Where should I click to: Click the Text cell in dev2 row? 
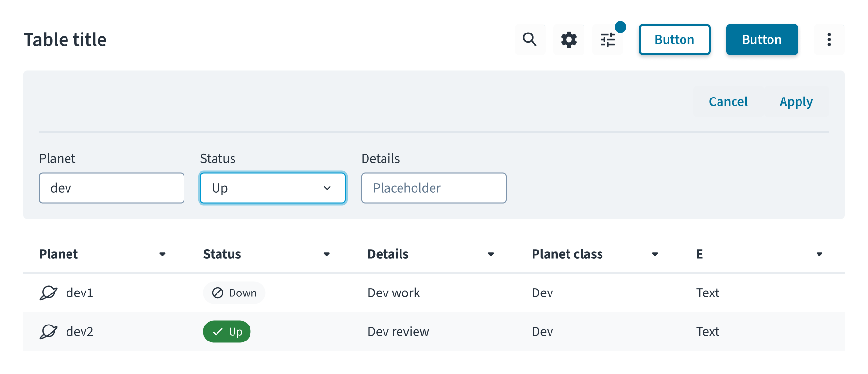(x=707, y=332)
